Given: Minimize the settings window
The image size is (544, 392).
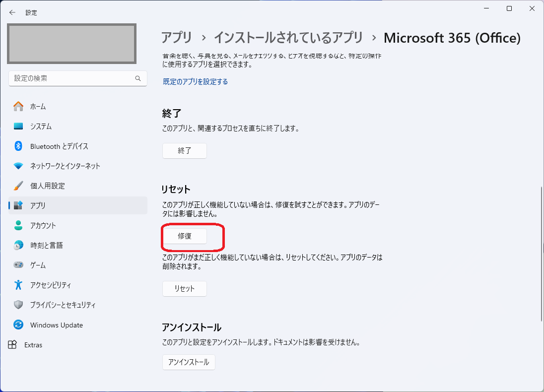Looking at the screenshot, I should click(486, 8).
